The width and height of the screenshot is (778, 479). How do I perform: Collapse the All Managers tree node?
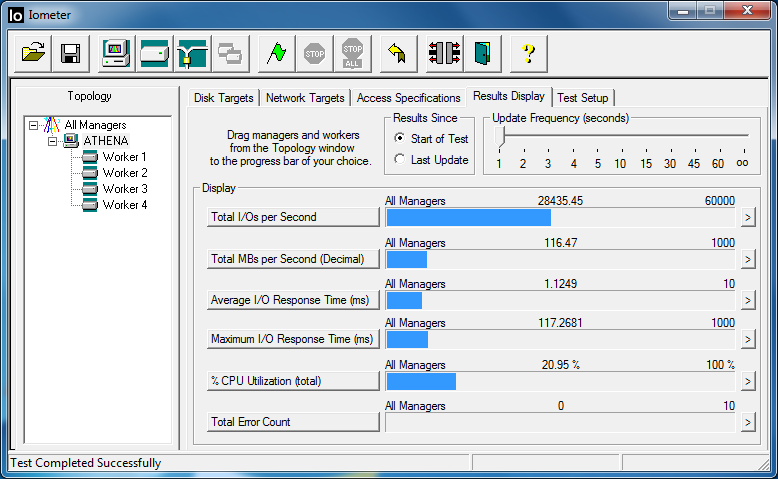[33, 125]
